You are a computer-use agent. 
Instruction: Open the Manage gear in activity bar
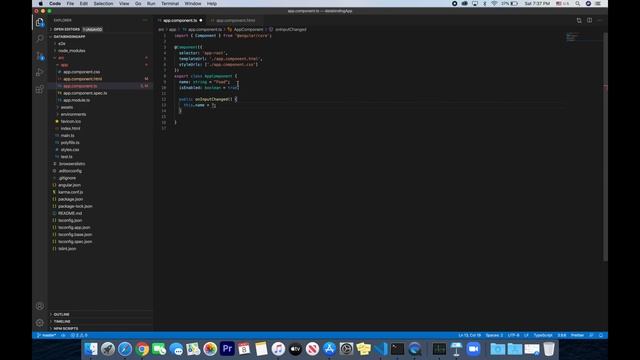coord(40,323)
